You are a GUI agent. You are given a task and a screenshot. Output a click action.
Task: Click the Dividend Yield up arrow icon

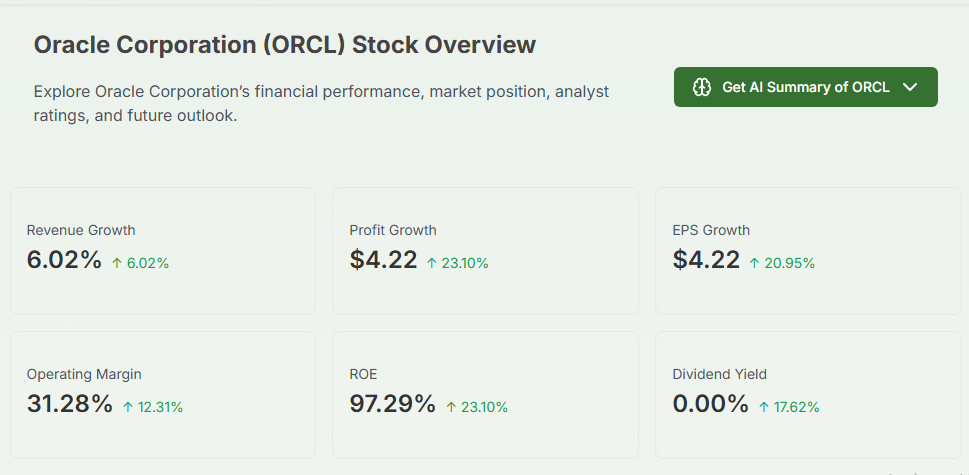(764, 407)
